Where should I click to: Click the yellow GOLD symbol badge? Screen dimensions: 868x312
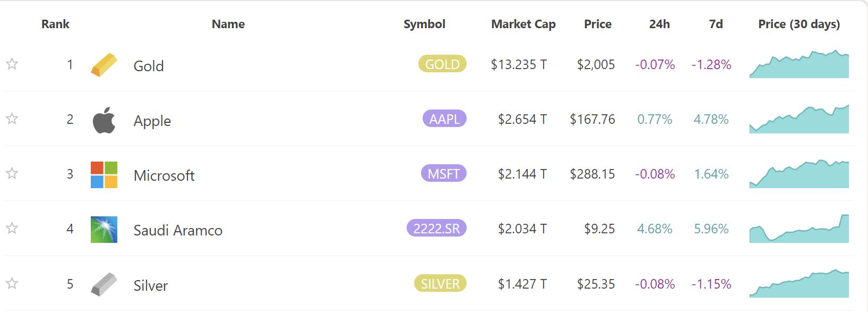pyautogui.click(x=442, y=64)
